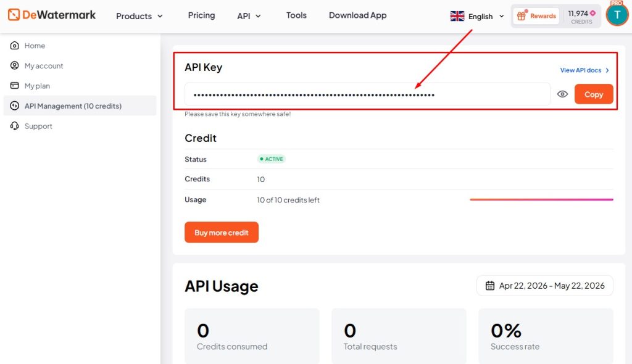Reveal the API key with eye icon
Screen dimensions: 632x364
coord(562,94)
